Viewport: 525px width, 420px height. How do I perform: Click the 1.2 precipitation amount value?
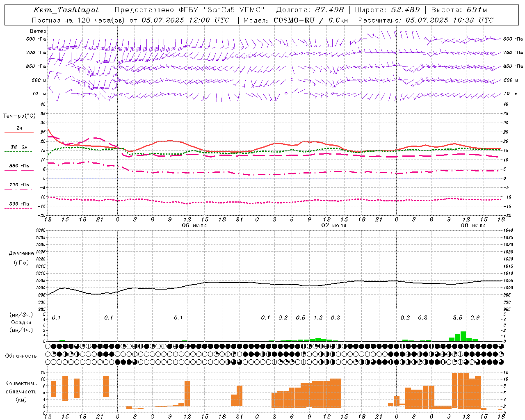point(318,318)
